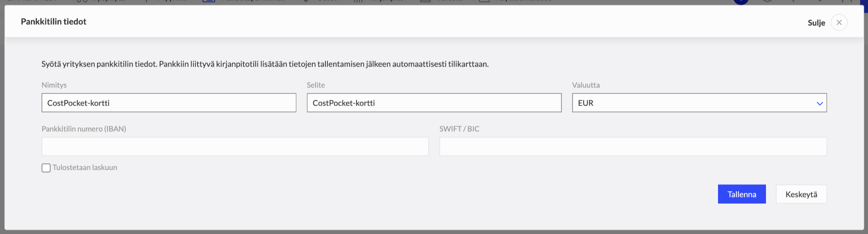This screenshot has width=868, height=234.
Task: Click the Valuutta label above the dropdown
Action: (586, 85)
